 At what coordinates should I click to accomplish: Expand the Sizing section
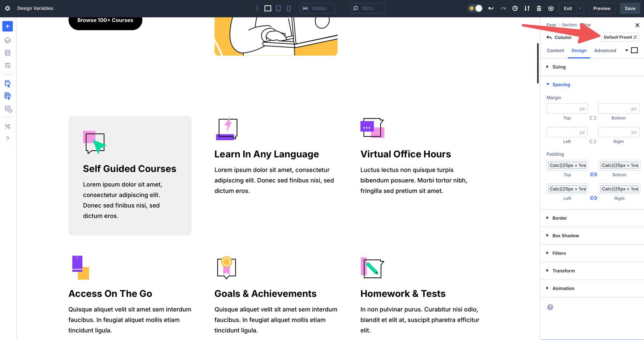pyautogui.click(x=558, y=67)
